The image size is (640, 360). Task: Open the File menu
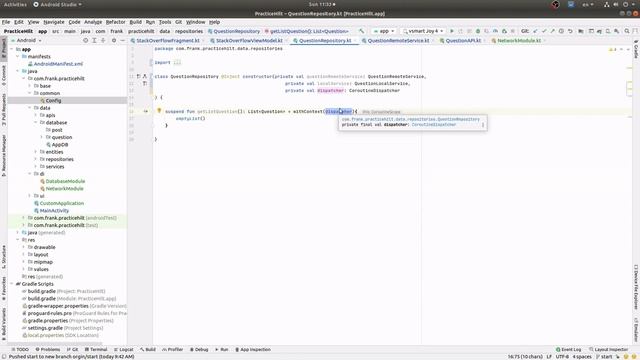[6, 22]
